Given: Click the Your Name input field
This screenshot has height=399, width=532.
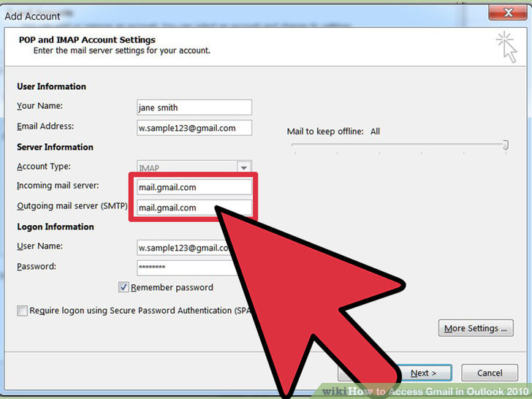Looking at the screenshot, I should 194,107.
